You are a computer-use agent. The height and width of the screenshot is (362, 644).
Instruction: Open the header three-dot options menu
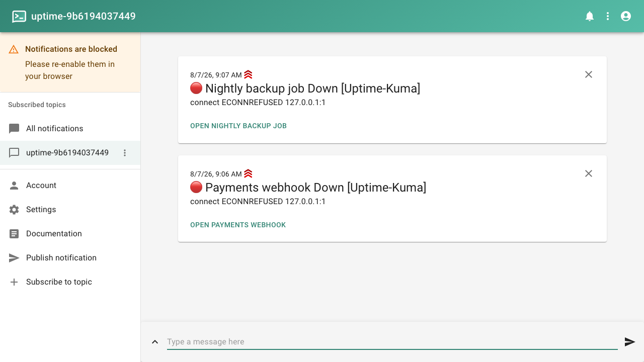608,16
